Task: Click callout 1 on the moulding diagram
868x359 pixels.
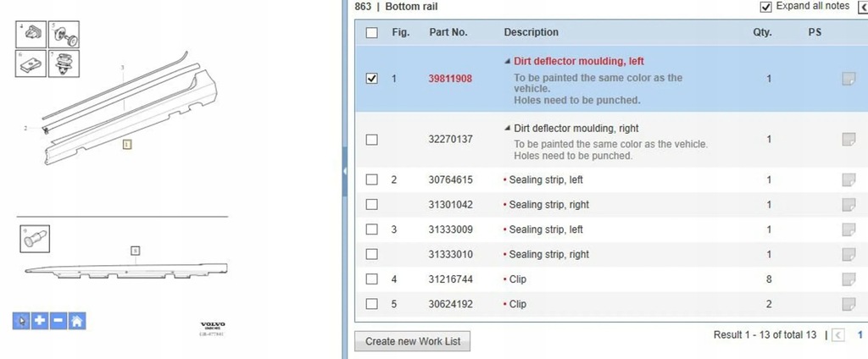Action: pyautogui.click(x=127, y=145)
